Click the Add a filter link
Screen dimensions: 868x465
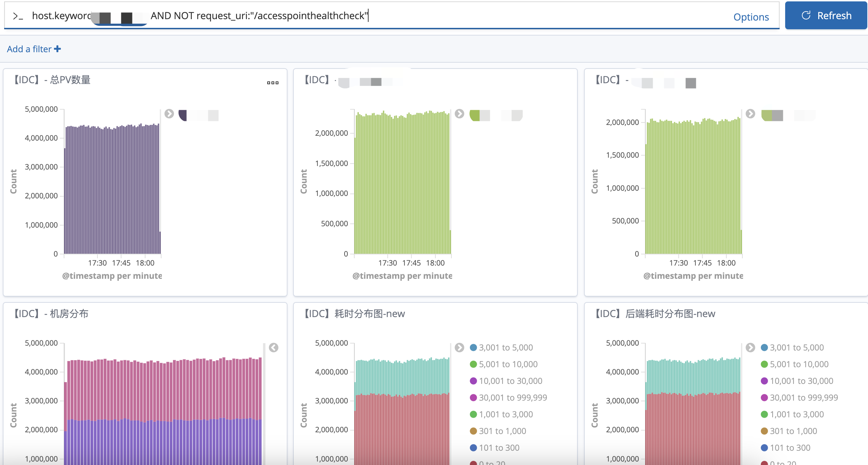(34, 49)
